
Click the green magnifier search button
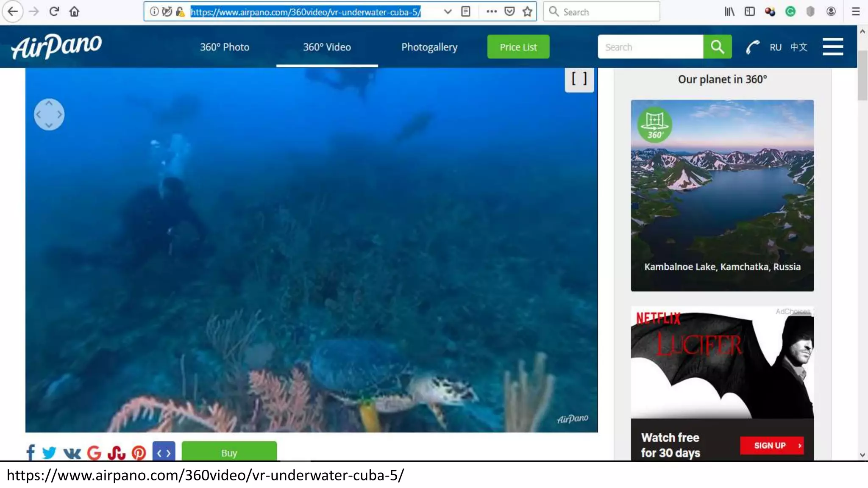[717, 47]
